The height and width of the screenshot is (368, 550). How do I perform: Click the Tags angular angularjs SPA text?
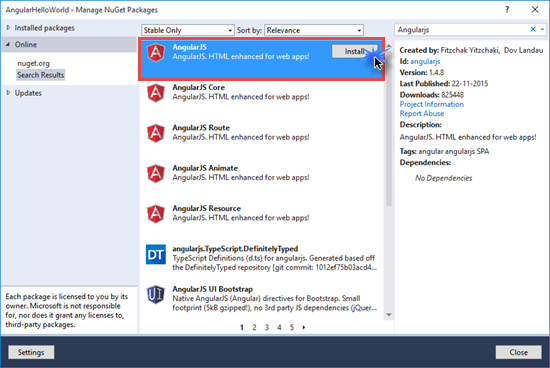tap(444, 152)
